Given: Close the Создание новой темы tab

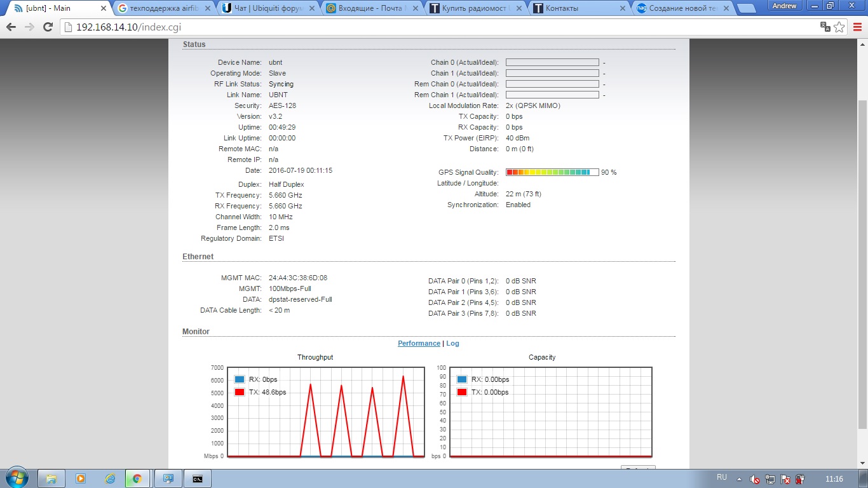Looking at the screenshot, I should 728,8.
